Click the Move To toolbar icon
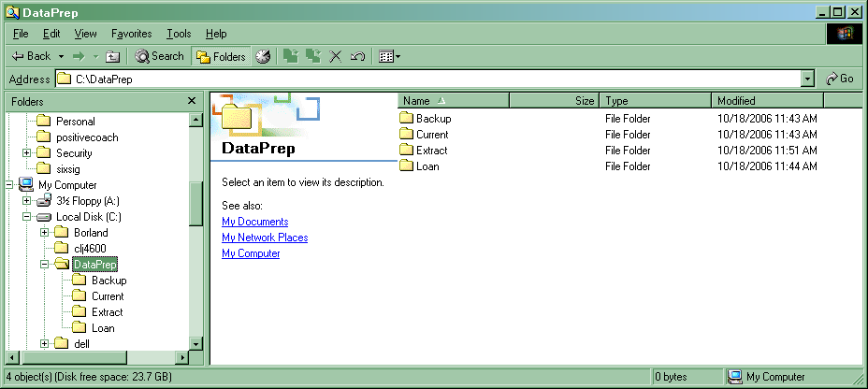The width and height of the screenshot is (868, 389). tap(291, 56)
